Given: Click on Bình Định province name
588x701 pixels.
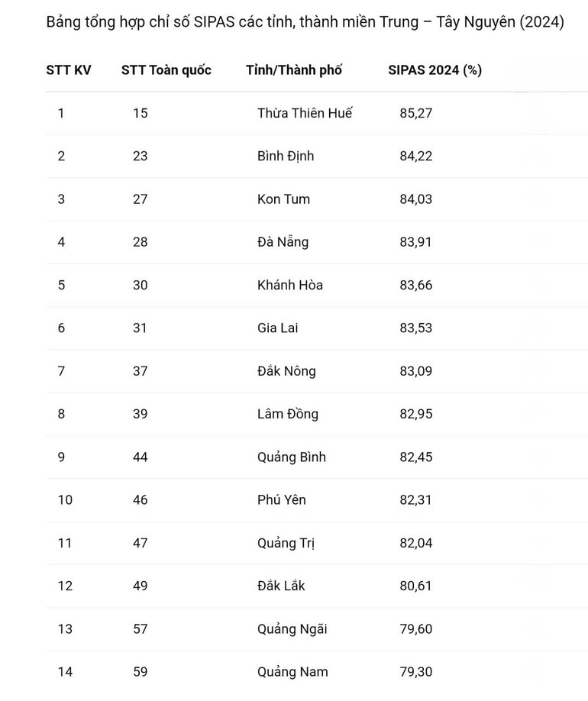Looking at the screenshot, I should coord(286,156).
